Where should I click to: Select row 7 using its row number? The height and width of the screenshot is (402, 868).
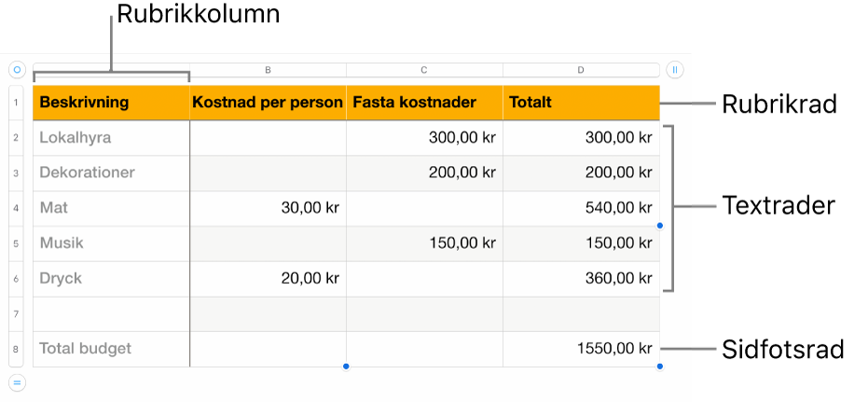tap(17, 314)
